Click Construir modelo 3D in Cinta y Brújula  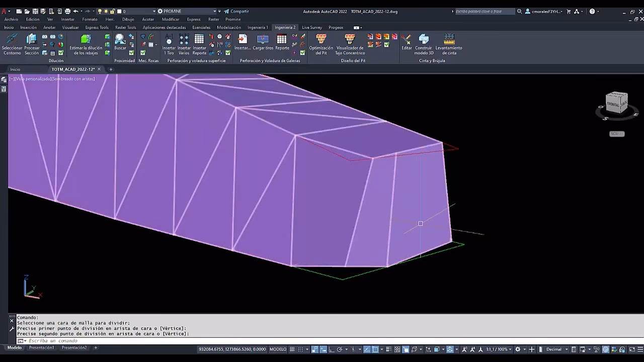(423, 45)
